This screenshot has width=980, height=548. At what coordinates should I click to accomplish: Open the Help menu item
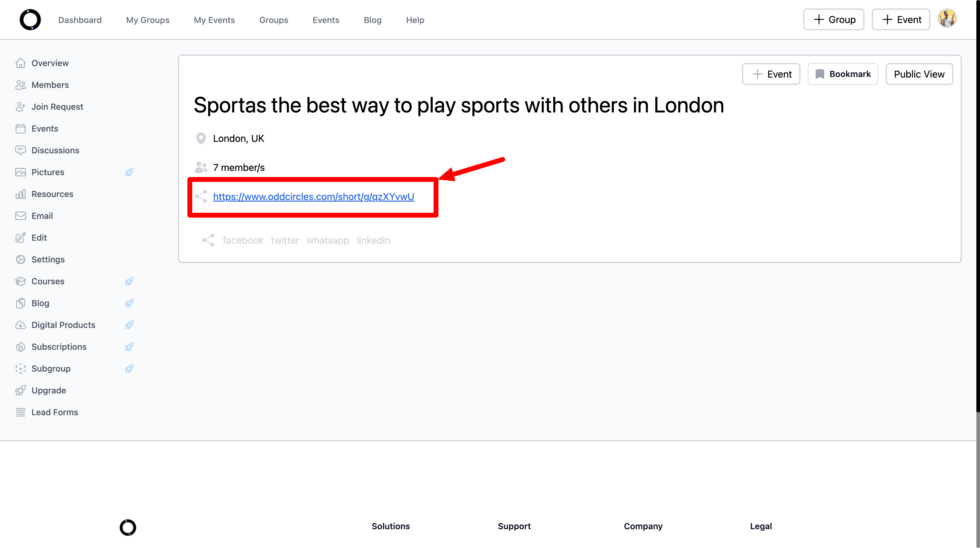[415, 20]
